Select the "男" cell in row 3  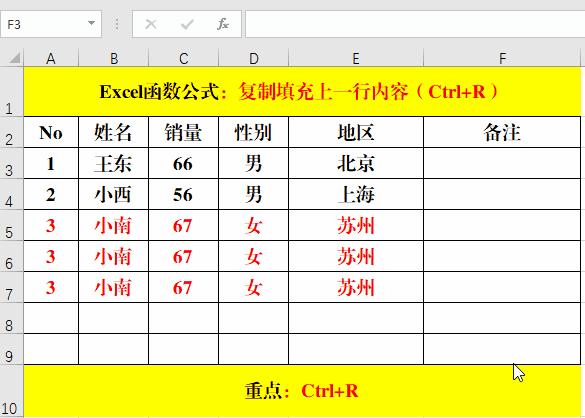(x=253, y=163)
